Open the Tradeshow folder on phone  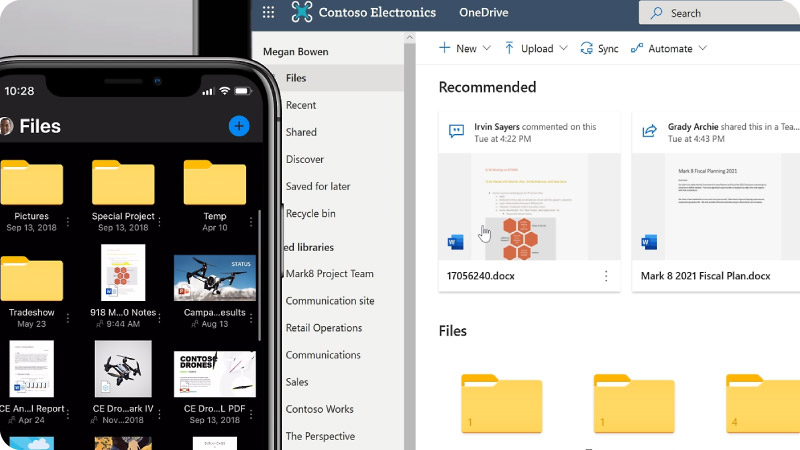pyautogui.click(x=32, y=279)
